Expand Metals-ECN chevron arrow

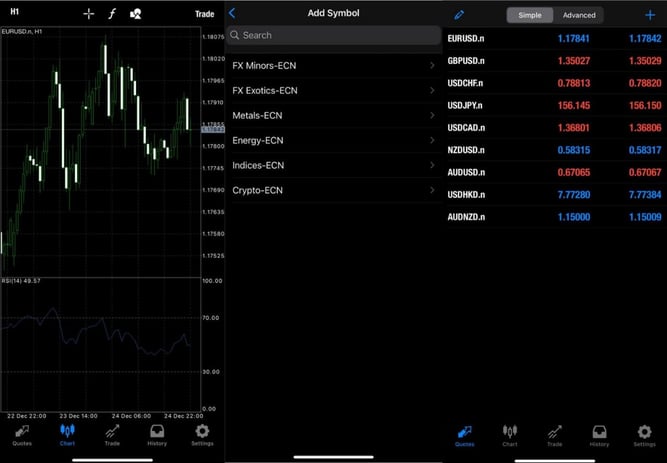tap(432, 115)
